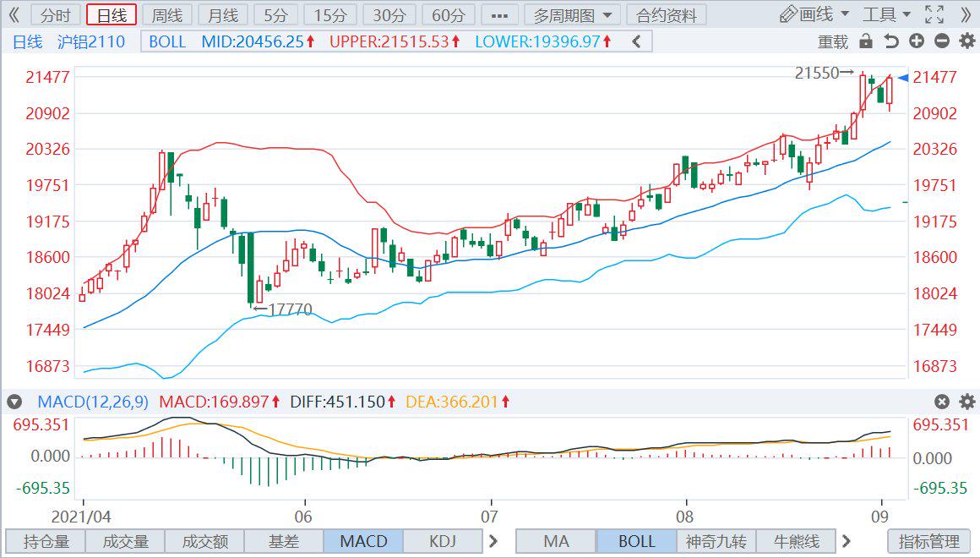Screen dimensions: 980x558
Task: Click the 重载 reload button
Action: [x=833, y=41]
